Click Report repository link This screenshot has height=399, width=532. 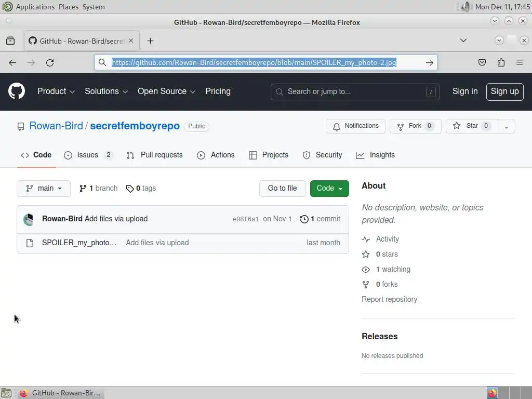(389, 300)
